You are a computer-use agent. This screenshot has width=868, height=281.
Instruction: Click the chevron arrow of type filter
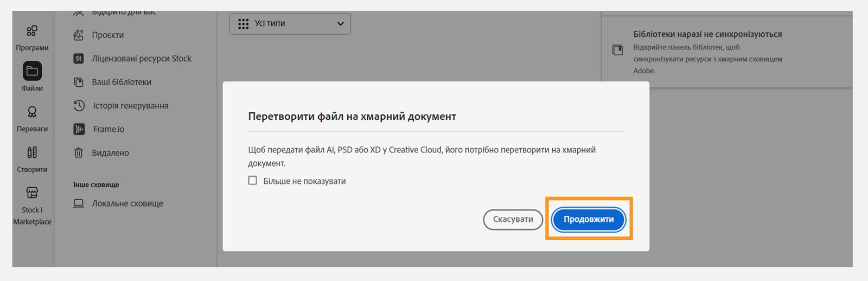[x=340, y=24]
